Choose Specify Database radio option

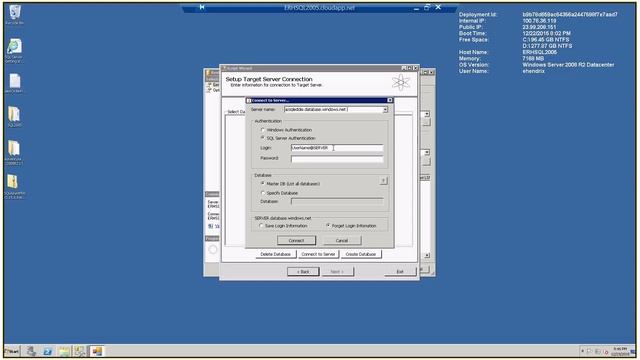[263, 193]
